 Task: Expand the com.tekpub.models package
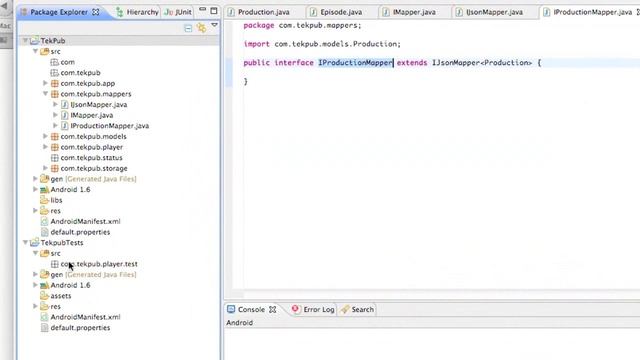45,136
